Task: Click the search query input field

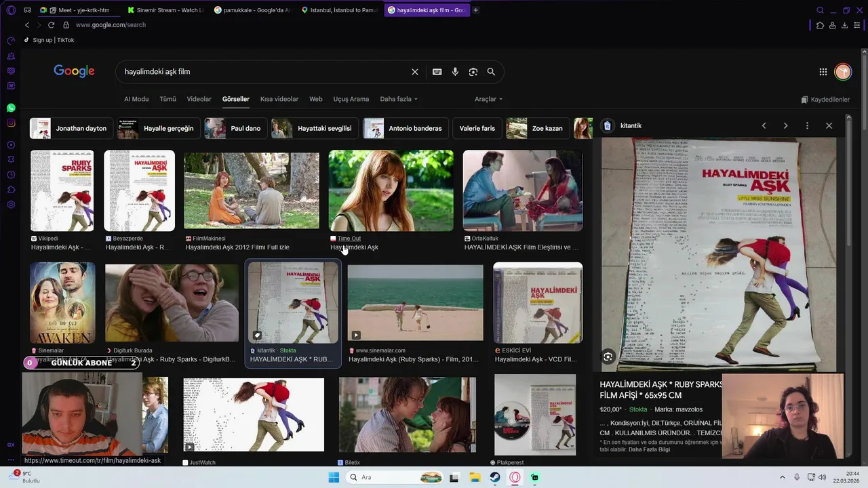Action: 264,72
